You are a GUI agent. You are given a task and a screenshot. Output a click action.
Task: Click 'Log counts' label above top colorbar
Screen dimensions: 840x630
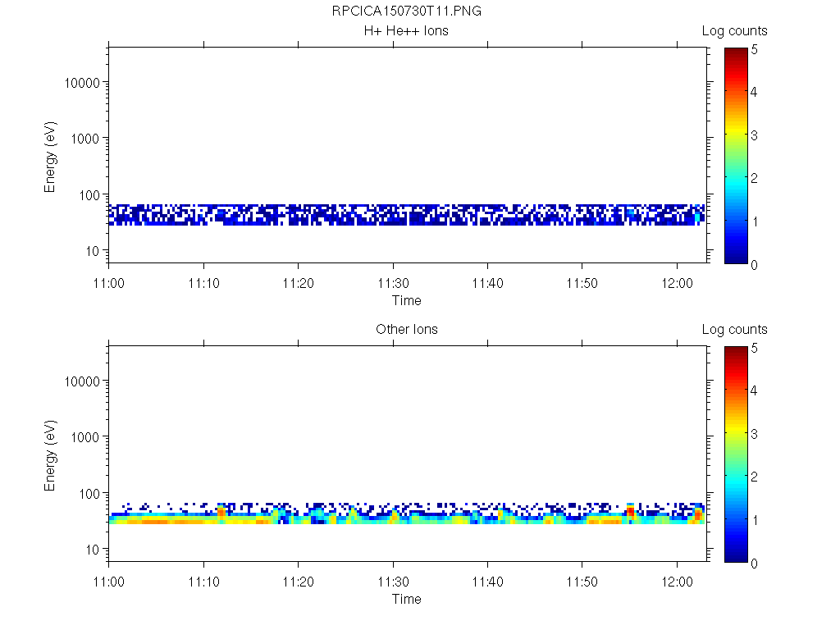pos(734,31)
